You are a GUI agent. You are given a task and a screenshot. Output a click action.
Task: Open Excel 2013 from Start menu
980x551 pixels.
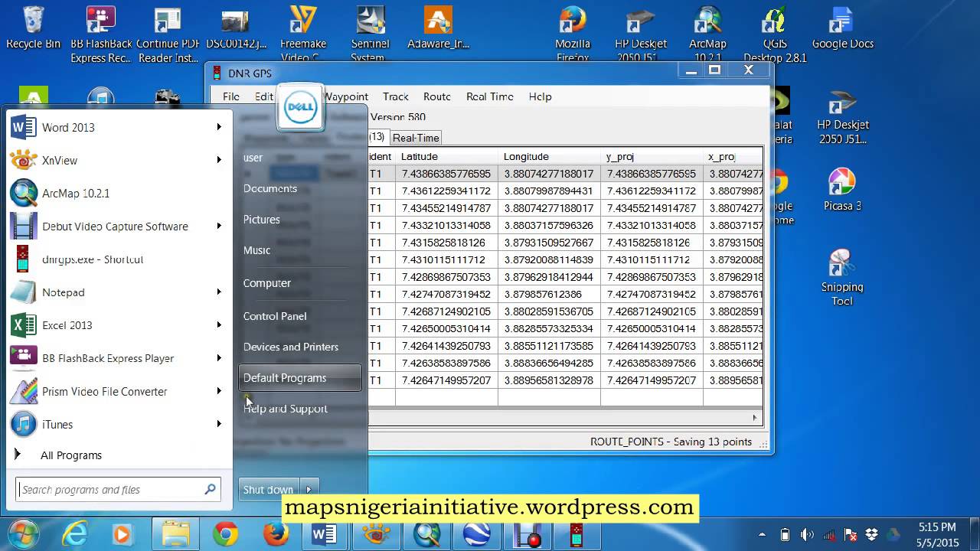tap(119, 324)
